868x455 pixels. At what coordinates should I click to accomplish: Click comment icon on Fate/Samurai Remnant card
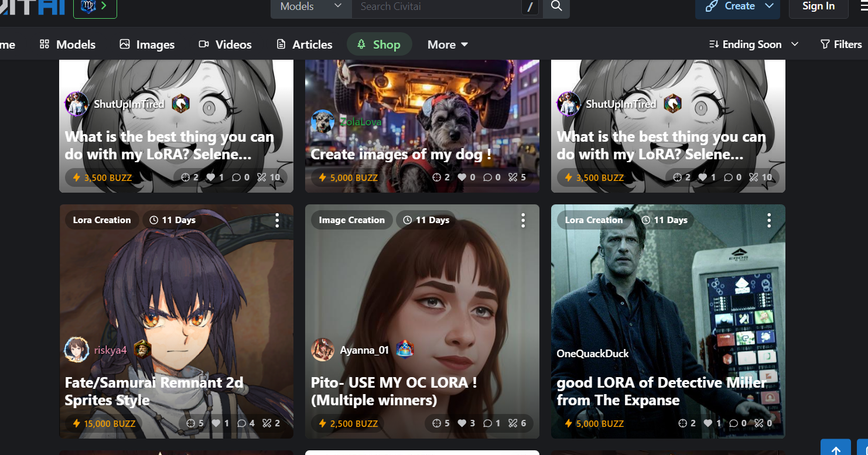click(x=241, y=423)
